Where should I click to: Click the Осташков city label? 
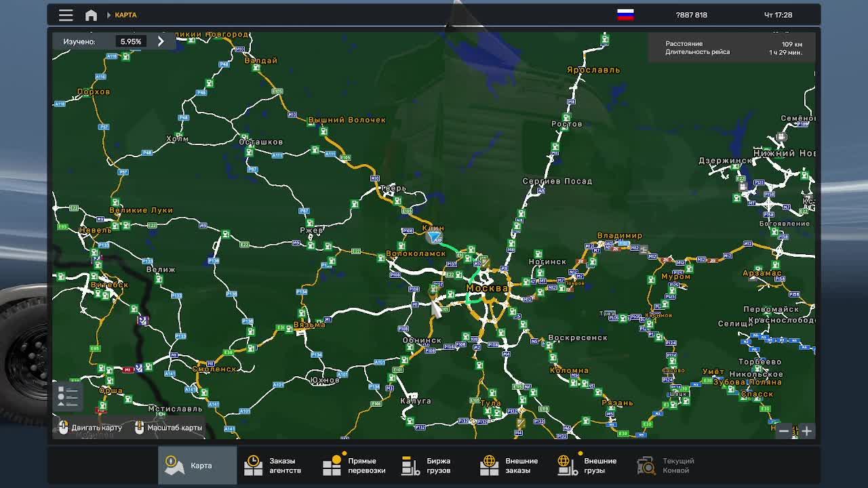point(261,142)
